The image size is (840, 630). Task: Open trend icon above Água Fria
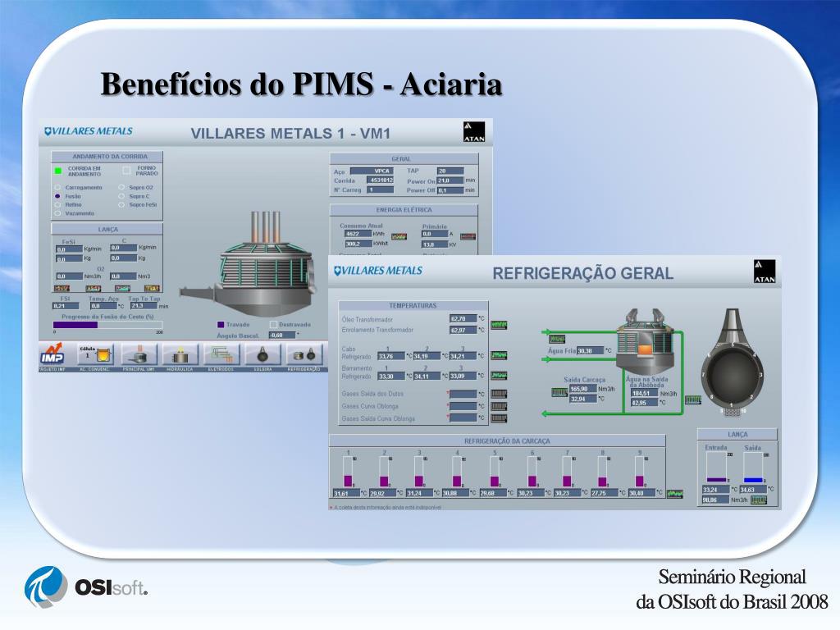[x=557, y=339]
